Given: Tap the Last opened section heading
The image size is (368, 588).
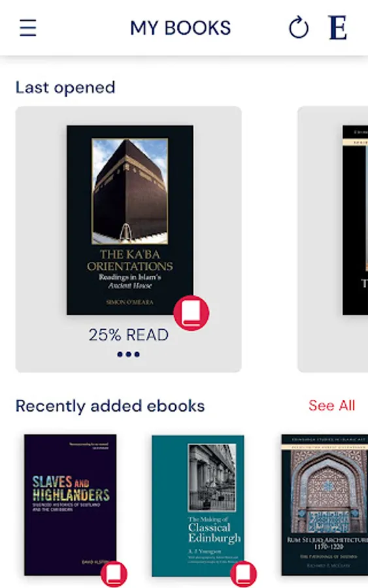Looking at the screenshot, I should (65, 88).
